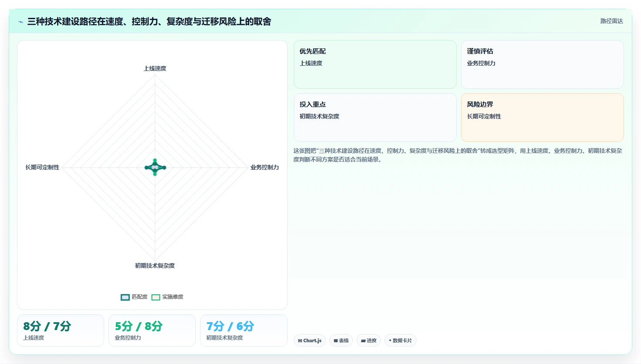This screenshot has height=364, width=641.
Task: Toggle the 匹配度 legend series
Action: (134, 297)
